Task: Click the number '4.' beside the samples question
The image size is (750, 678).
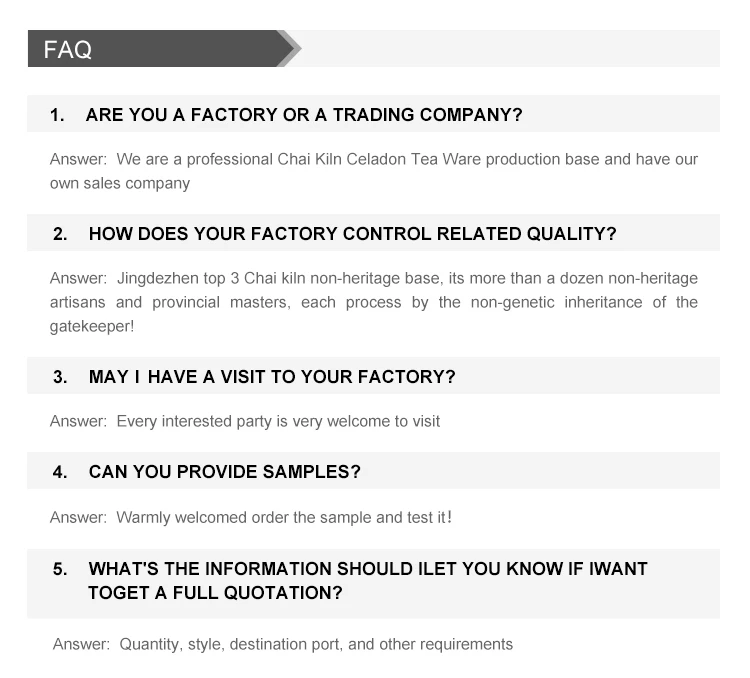Action: coord(60,471)
